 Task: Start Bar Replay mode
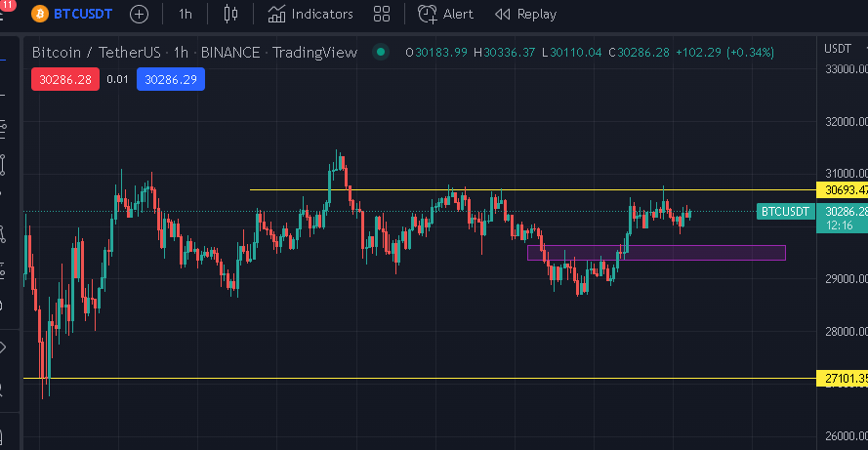tap(526, 14)
